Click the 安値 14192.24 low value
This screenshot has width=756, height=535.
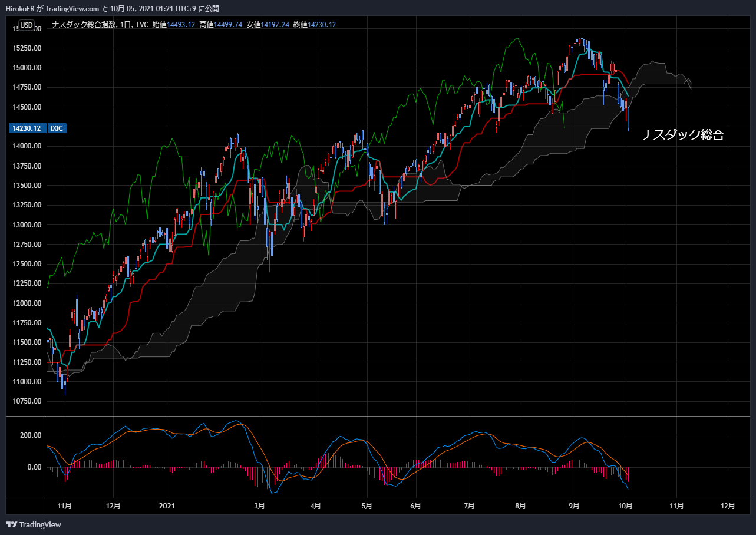[268, 25]
